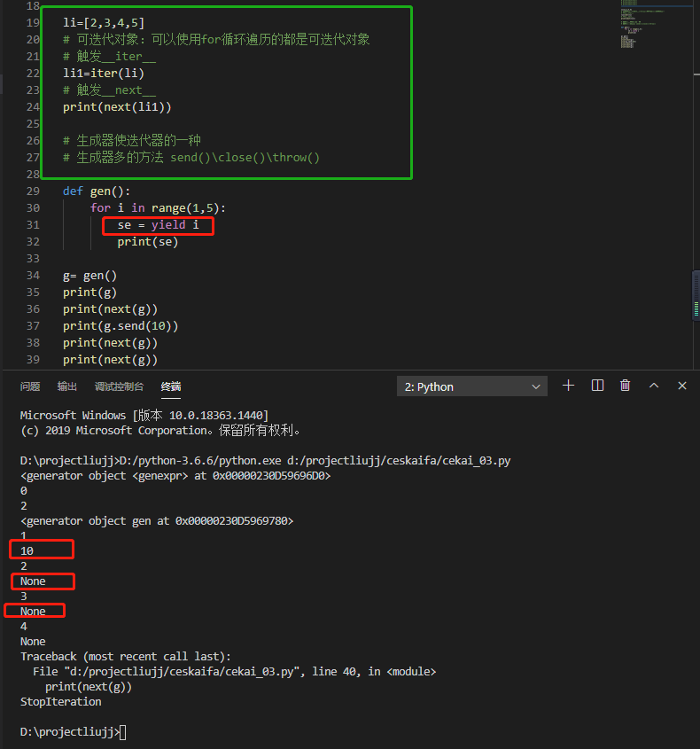Switch to the 问题 tab
Viewport: 700px width, 749px height.
(x=30, y=386)
